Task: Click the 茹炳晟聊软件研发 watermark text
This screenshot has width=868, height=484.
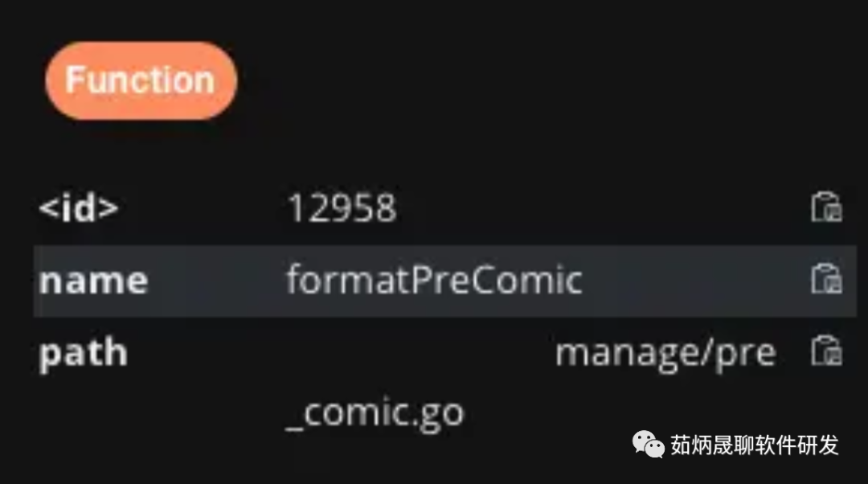Action: point(755,445)
